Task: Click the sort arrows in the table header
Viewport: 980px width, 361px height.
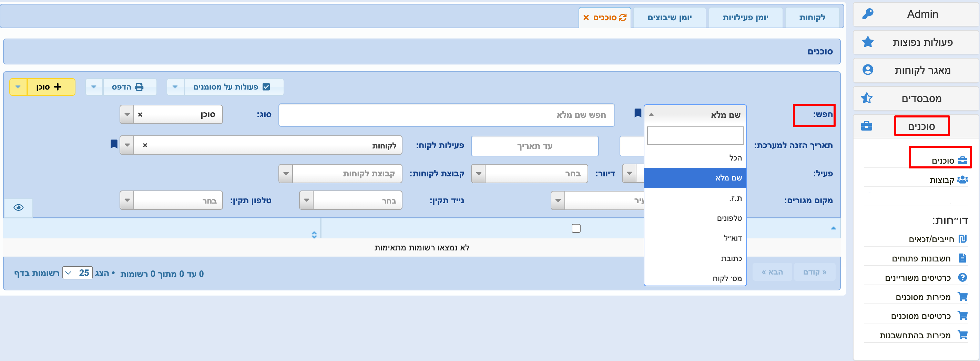Action: pos(314,235)
